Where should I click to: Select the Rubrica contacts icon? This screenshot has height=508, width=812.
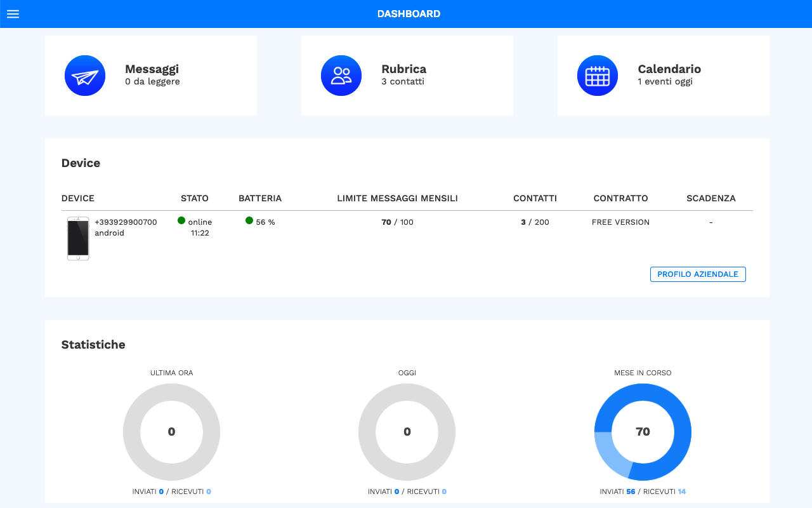(341, 75)
